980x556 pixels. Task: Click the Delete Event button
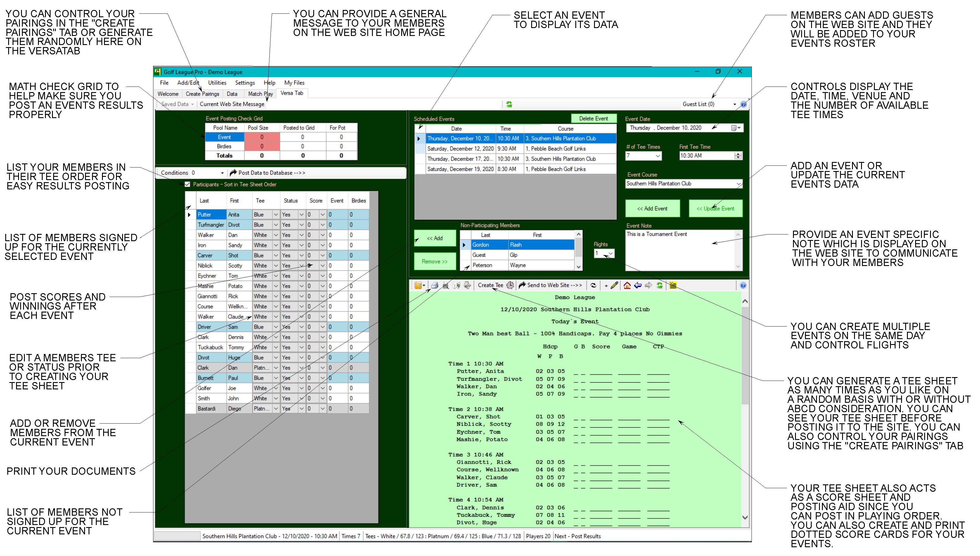593,119
